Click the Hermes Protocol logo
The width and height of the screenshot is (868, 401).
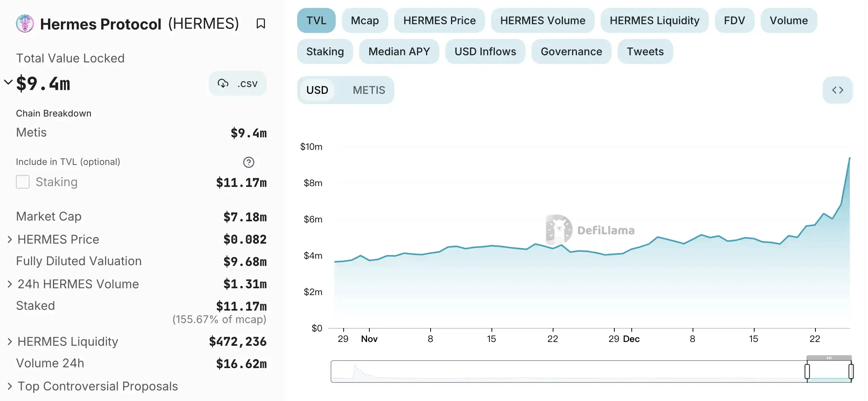pyautogui.click(x=25, y=23)
